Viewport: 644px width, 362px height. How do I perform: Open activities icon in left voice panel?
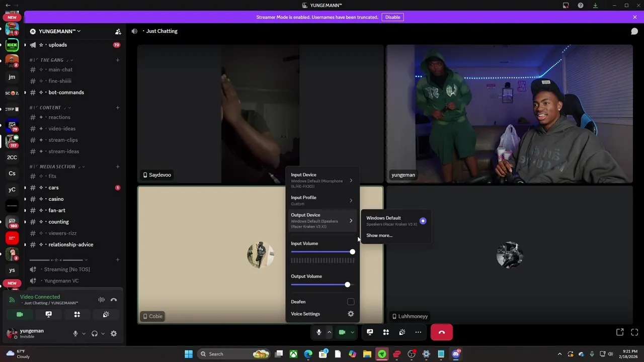(77, 314)
